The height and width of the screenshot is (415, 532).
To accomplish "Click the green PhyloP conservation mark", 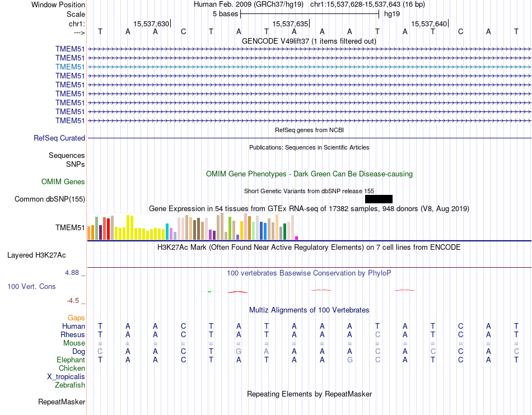I will point(209,291).
